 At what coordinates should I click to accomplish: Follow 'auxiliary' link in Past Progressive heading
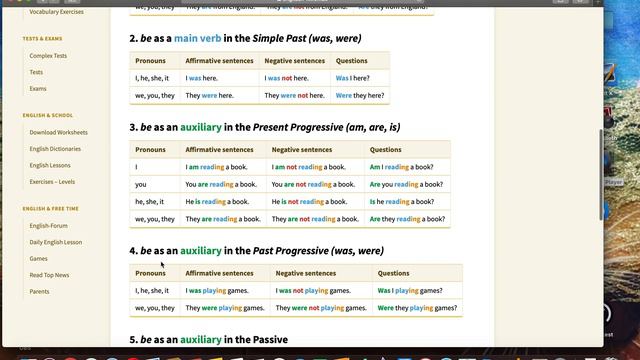click(x=201, y=251)
